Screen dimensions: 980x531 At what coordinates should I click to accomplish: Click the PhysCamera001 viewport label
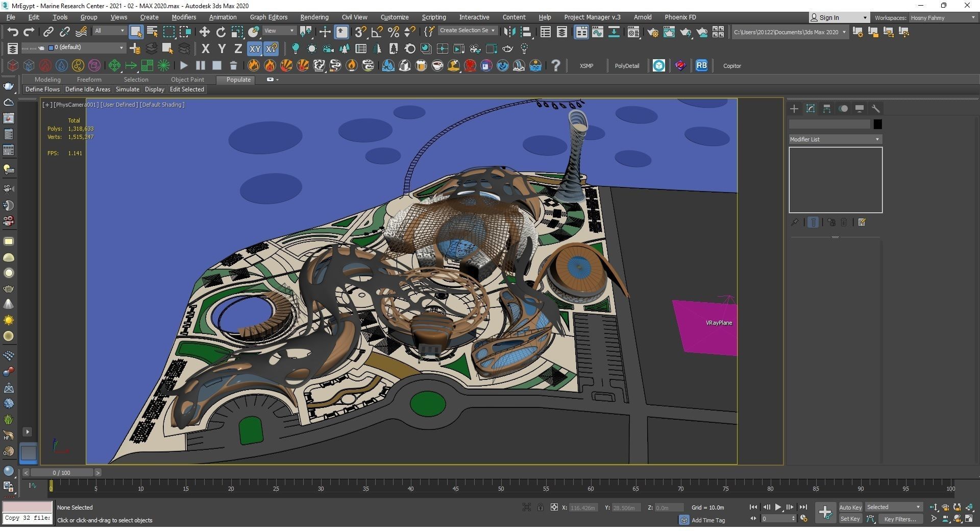pos(76,105)
